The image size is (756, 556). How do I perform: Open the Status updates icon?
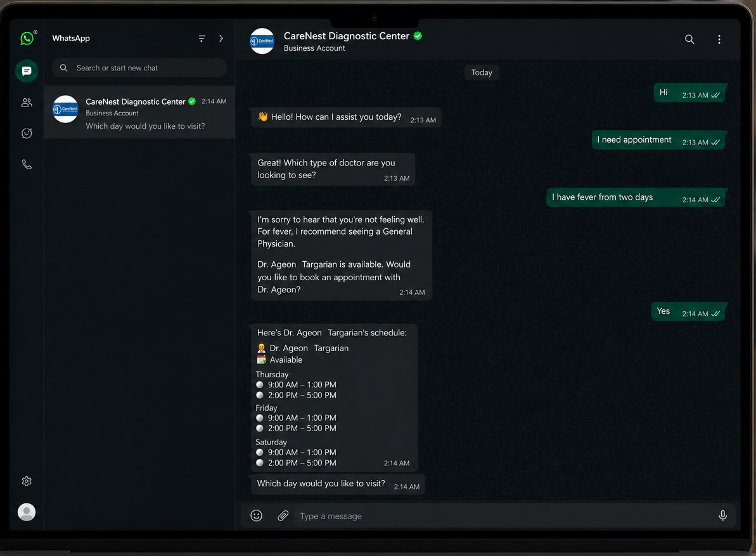click(x=27, y=133)
